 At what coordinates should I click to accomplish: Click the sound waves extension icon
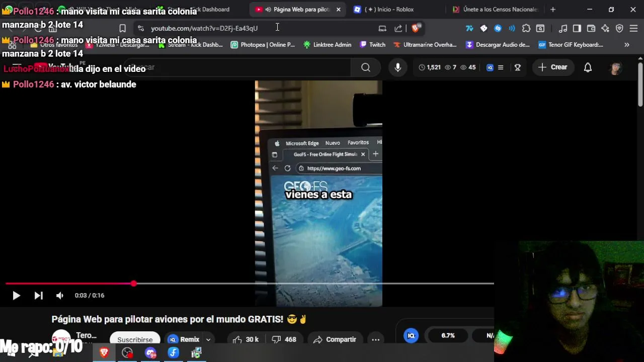click(x=512, y=29)
